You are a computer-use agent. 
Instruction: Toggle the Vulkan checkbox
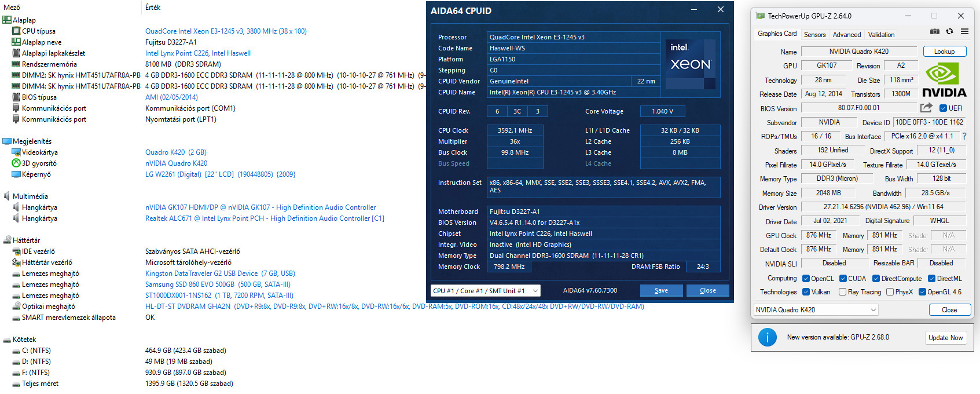[806, 292]
